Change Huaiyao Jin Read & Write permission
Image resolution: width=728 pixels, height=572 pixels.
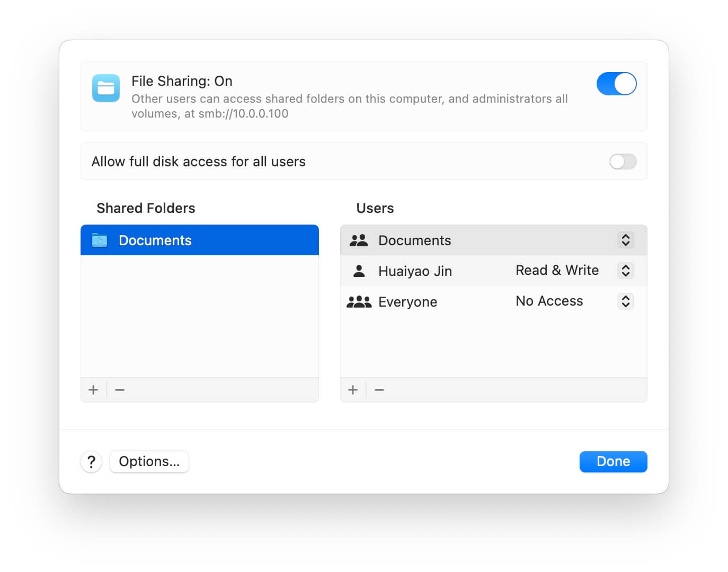(626, 271)
